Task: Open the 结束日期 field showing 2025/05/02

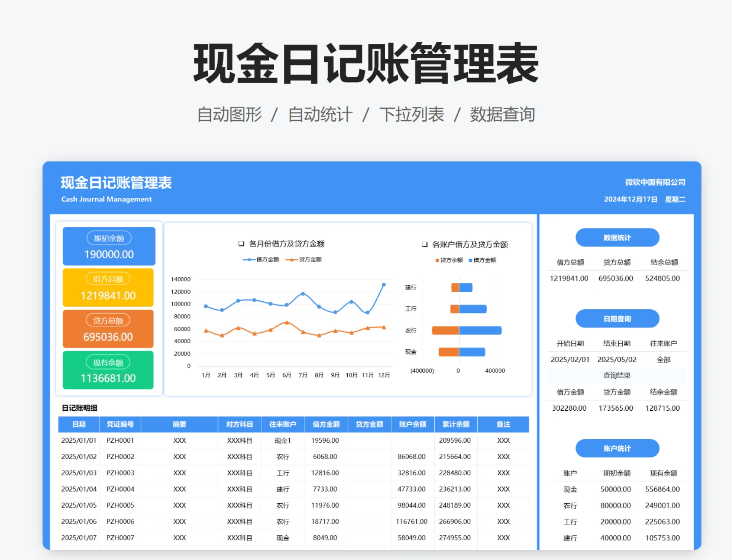Action: (x=617, y=359)
